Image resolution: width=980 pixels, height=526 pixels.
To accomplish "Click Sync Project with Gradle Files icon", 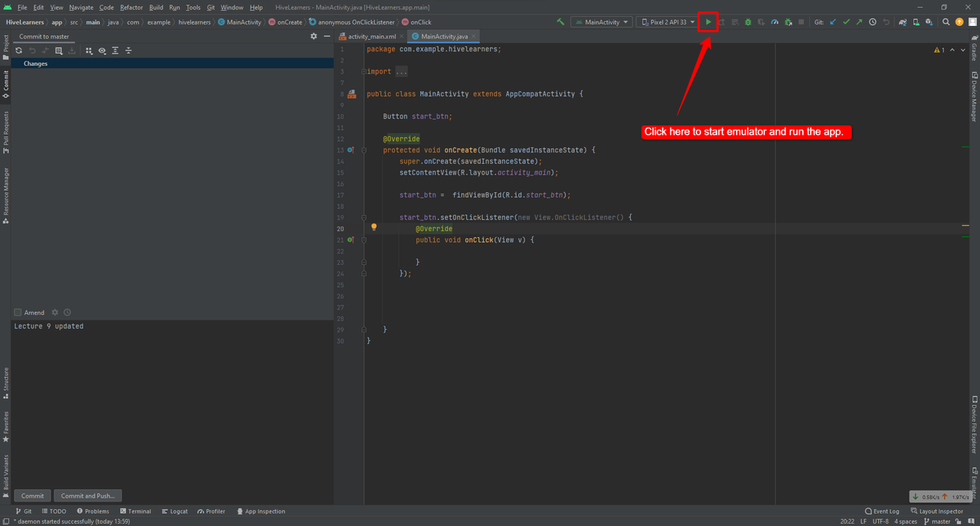I will click(903, 22).
